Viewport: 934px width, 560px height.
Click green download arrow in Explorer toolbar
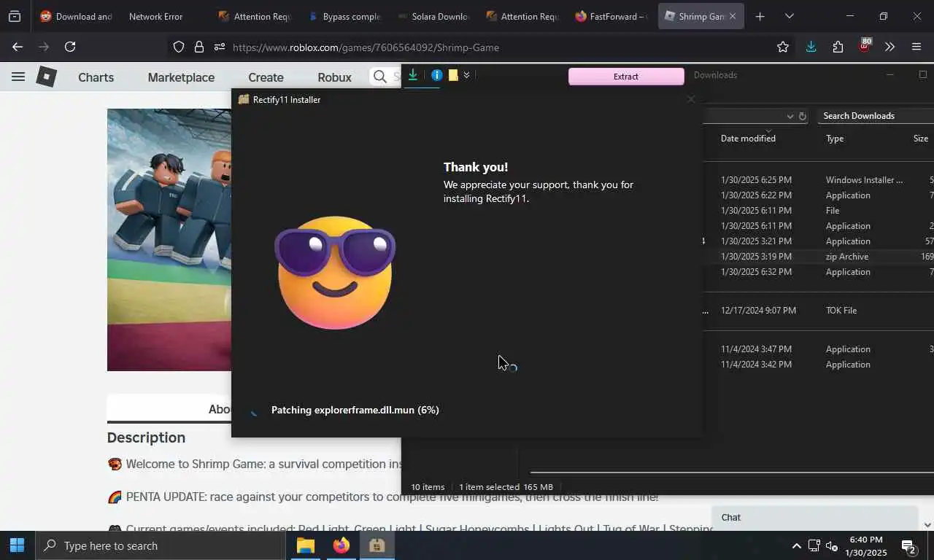click(x=413, y=75)
